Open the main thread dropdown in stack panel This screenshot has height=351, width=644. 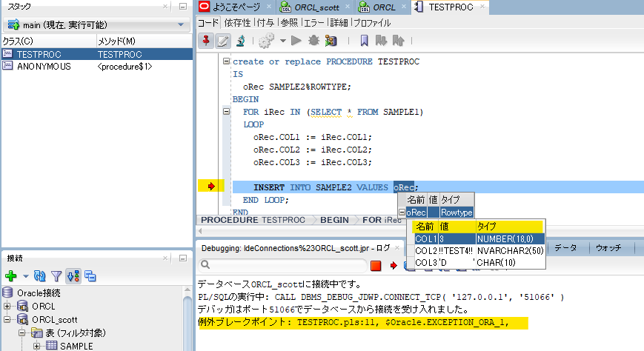point(180,25)
